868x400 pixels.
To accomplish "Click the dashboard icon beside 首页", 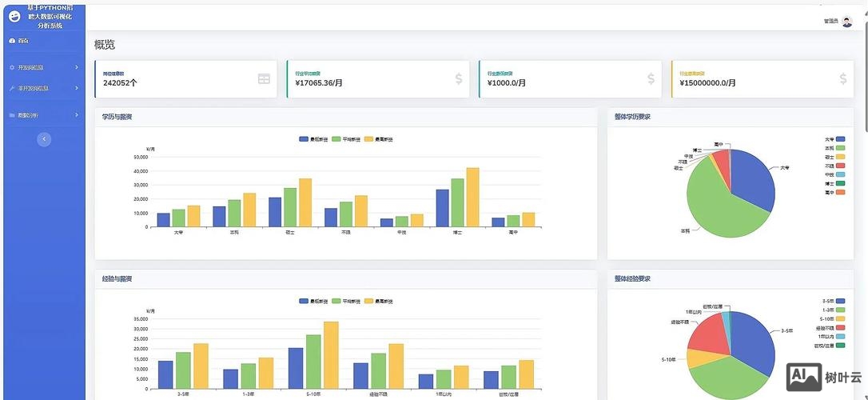I will coord(12,41).
